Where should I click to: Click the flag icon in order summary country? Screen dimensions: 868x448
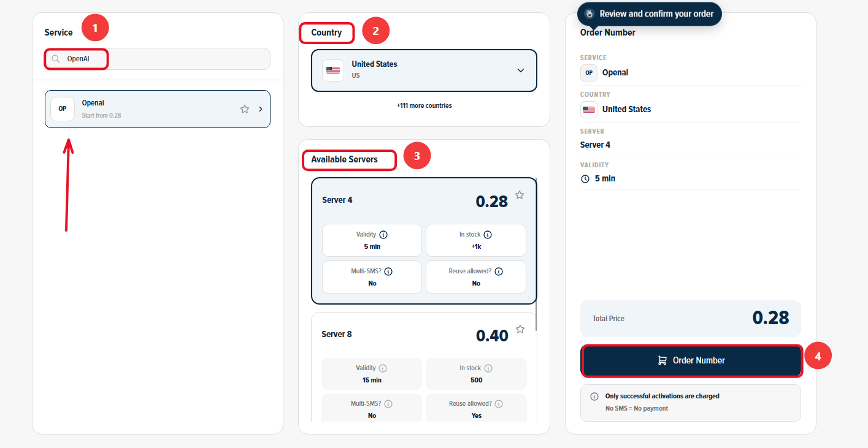coord(589,109)
